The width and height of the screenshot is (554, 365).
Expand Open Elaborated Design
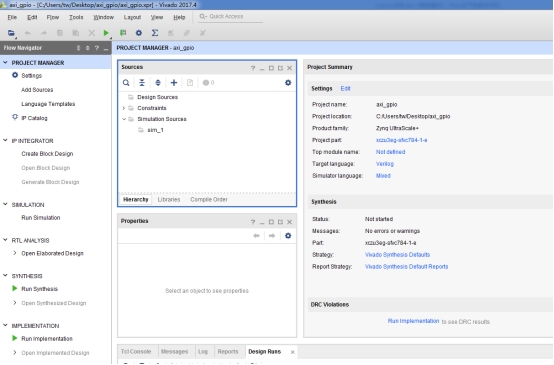pyautogui.click(x=15, y=253)
